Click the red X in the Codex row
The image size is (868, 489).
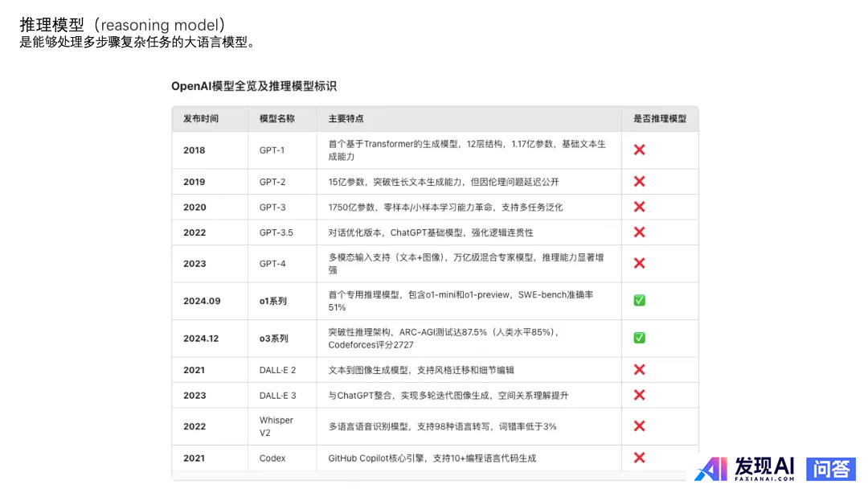(640, 458)
